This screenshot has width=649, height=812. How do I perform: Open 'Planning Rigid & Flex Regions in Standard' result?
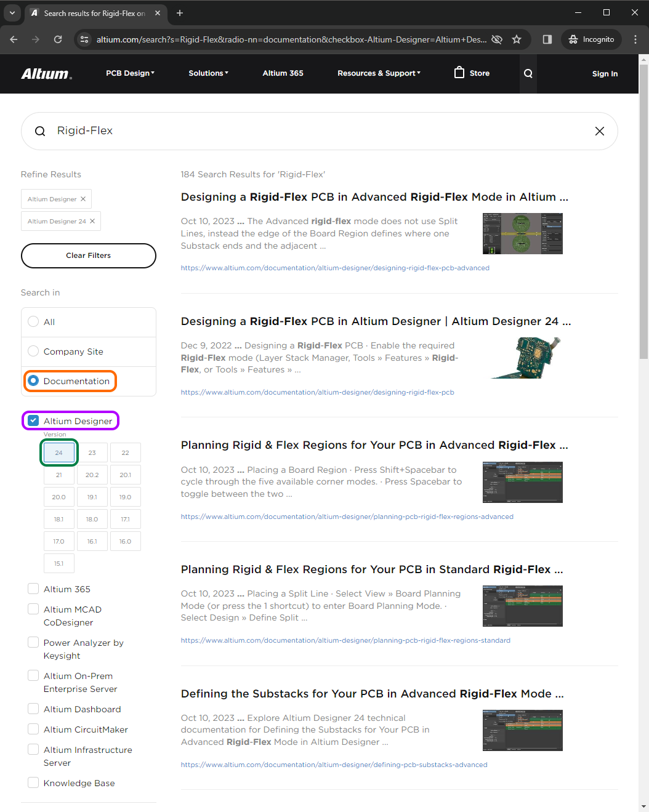[x=372, y=569]
